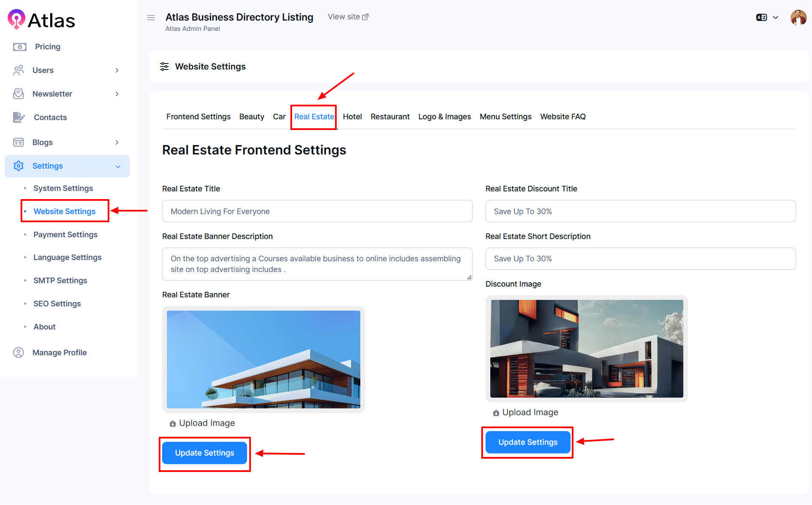Expand the Newsletter submenu chevron
The width and height of the screenshot is (812, 505).
[x=117, y=94]
